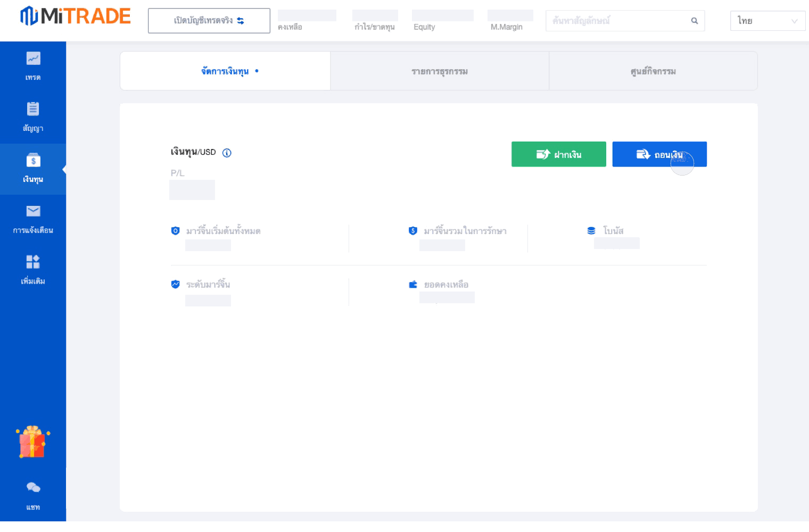The image size is (809, 532).
Task: Click the green ฝากเงิน deposit button
Action: click(558, 154)
